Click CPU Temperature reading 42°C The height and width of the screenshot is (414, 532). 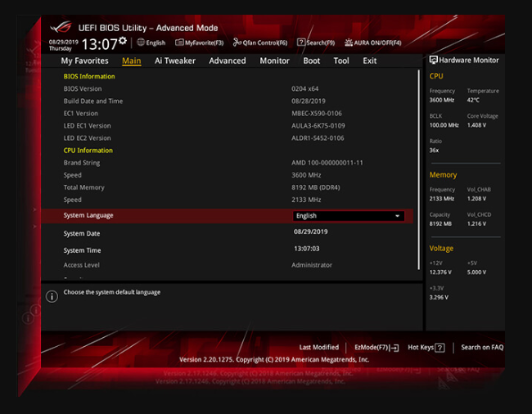[x=473, y=100]
